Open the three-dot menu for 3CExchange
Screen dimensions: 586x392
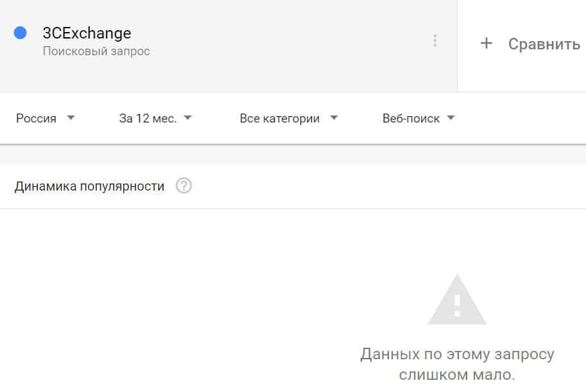[x=435, y=41]
